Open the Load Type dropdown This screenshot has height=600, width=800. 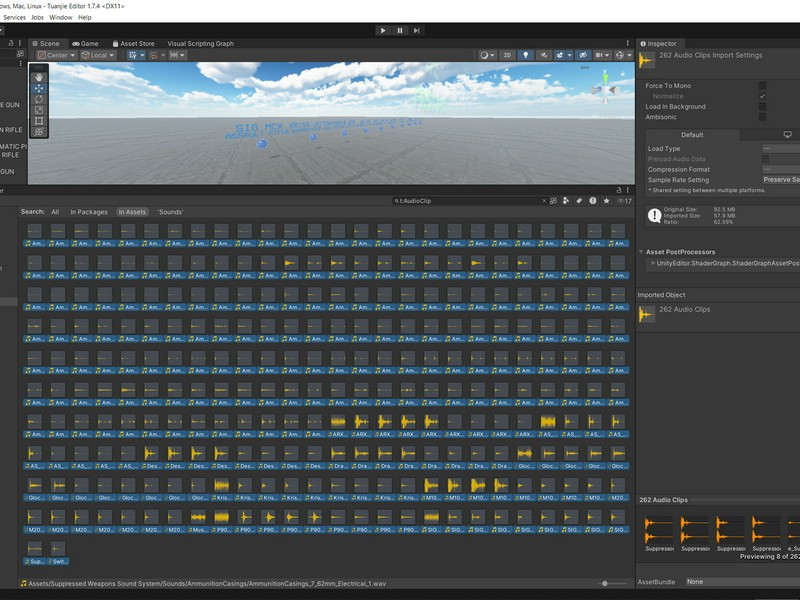[x=781, y=148]
